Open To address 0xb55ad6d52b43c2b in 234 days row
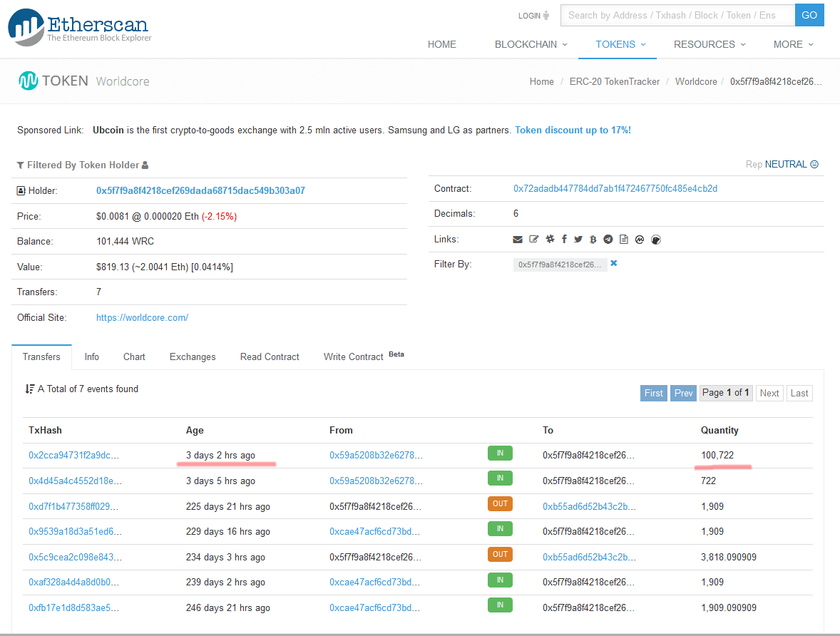This screenshot has height=636, width=840. pos(589,558)
